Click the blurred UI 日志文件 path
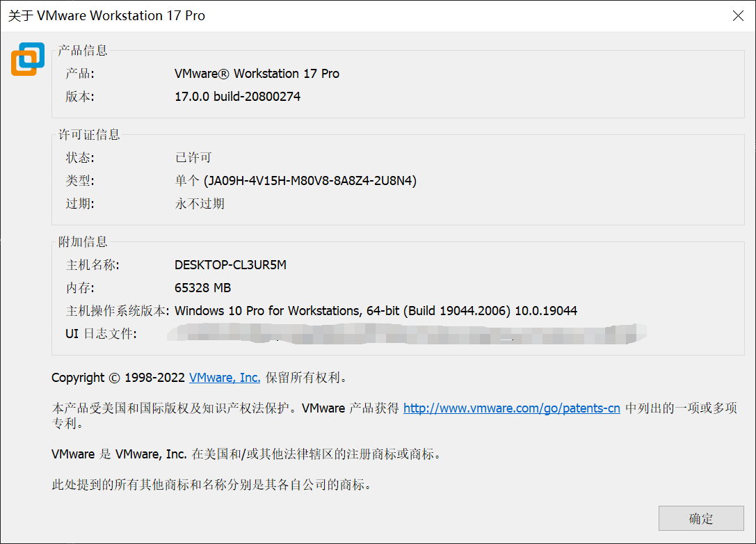The width and height of the screenshot is (756, 544). tap(410, 334)
